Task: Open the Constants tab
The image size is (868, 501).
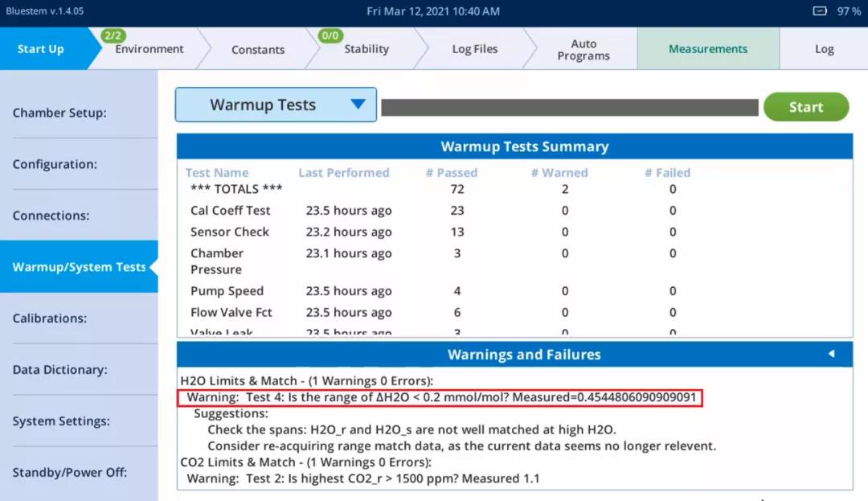Action: (258, 49)
